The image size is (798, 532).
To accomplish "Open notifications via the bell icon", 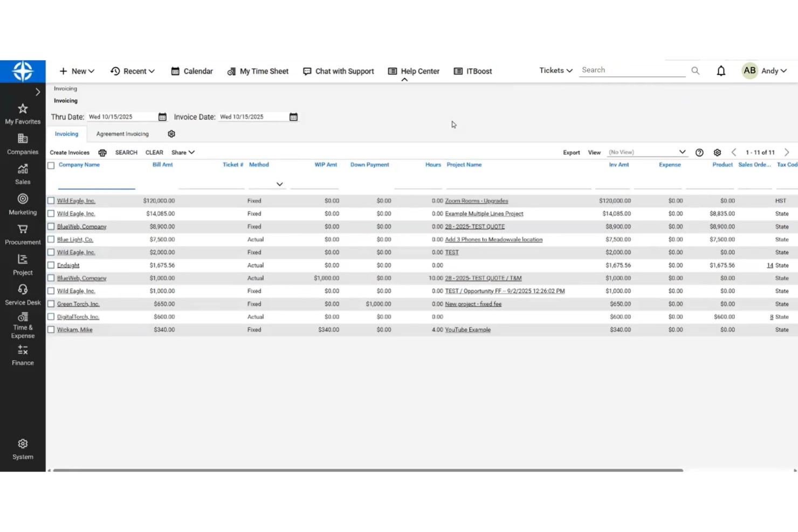I will tap(721, 70).
